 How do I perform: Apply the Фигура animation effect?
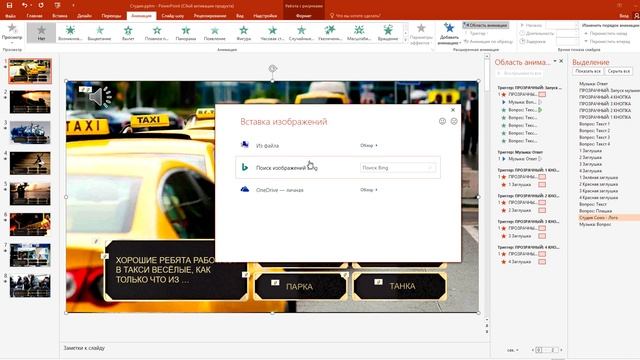pos(244,33)
